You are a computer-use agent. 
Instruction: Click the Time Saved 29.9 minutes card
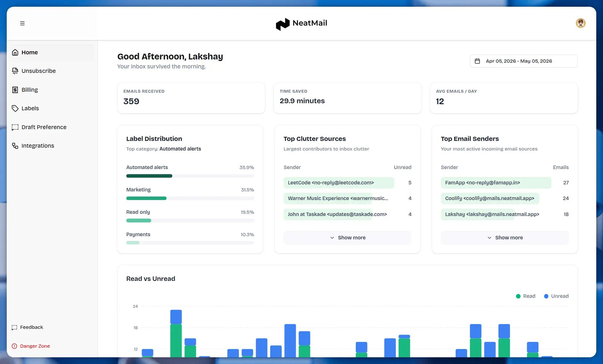coord(348,98)
